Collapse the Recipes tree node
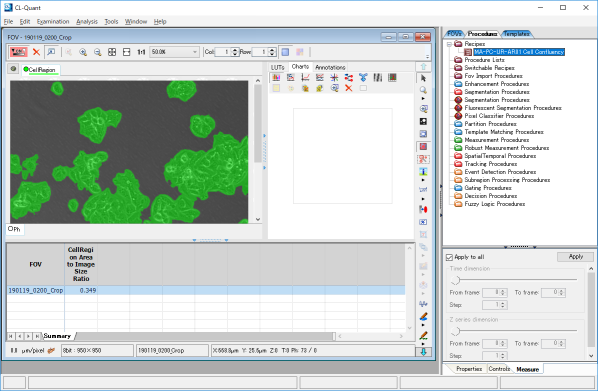This screenshot has height=391, width=598. [449, 44]
